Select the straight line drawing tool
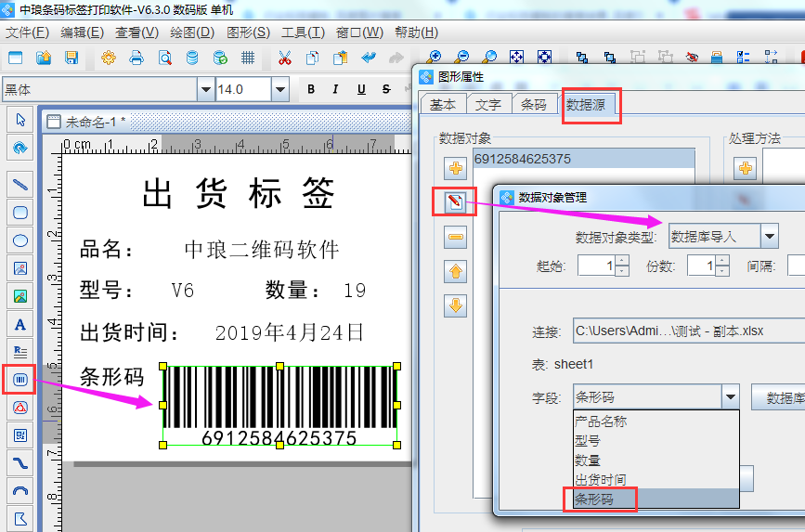Screen dimensions: 805x532 click(x=19, y=184)
